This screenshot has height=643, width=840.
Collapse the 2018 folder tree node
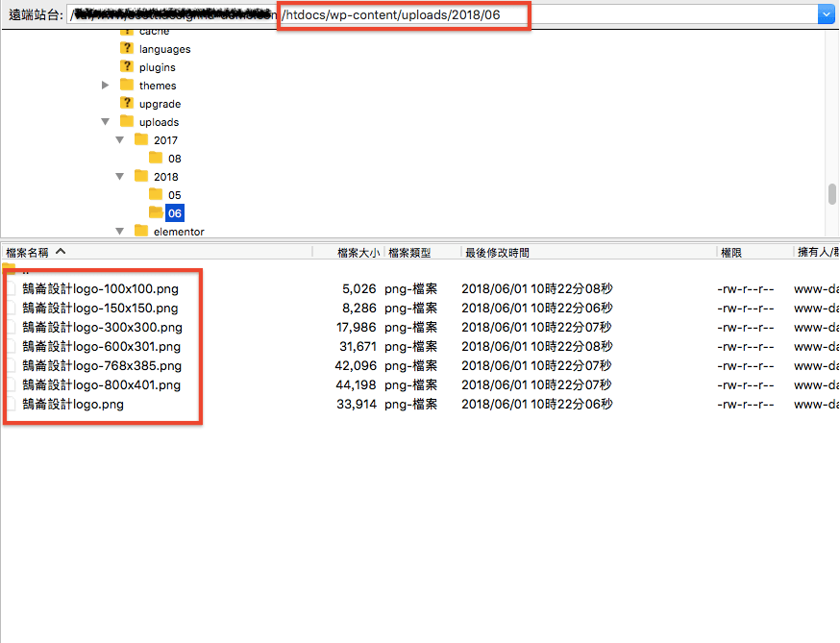point(120,177)
